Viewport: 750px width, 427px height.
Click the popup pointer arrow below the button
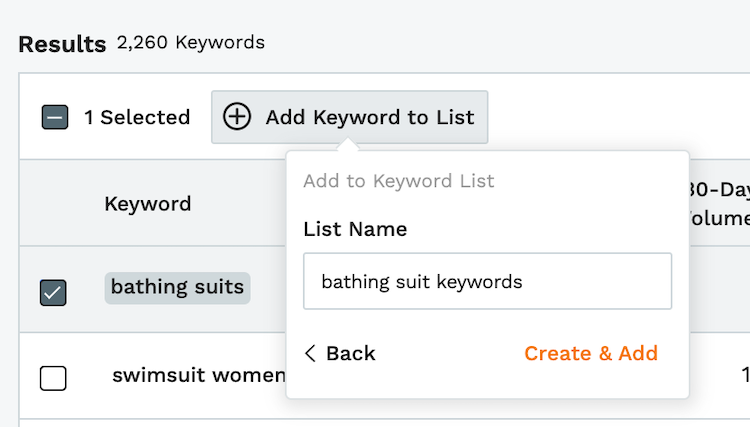[x=348, y=145]
